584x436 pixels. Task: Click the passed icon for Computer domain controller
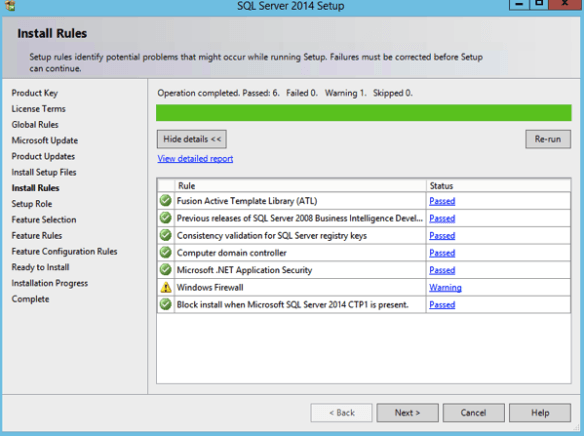165,252
